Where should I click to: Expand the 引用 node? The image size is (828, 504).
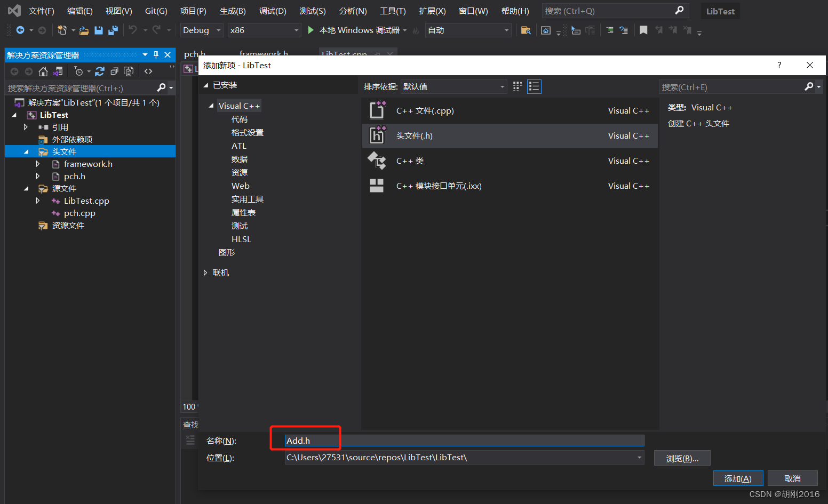point(25,127)
